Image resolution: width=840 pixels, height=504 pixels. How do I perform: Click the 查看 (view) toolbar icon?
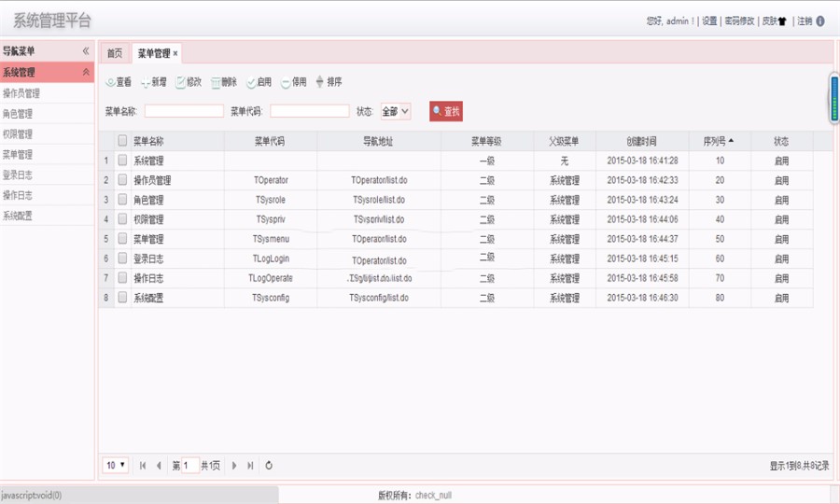[x=110, y=82]
